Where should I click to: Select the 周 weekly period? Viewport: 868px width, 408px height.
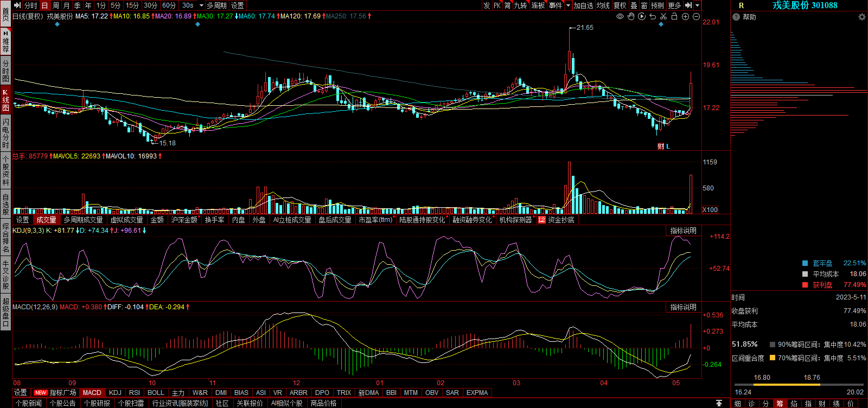point(56,5)
